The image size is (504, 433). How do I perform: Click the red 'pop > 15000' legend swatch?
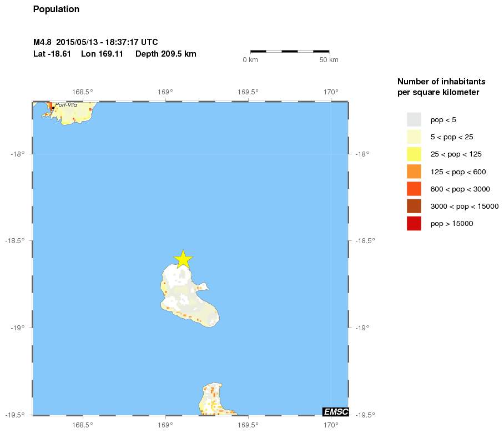414,223
